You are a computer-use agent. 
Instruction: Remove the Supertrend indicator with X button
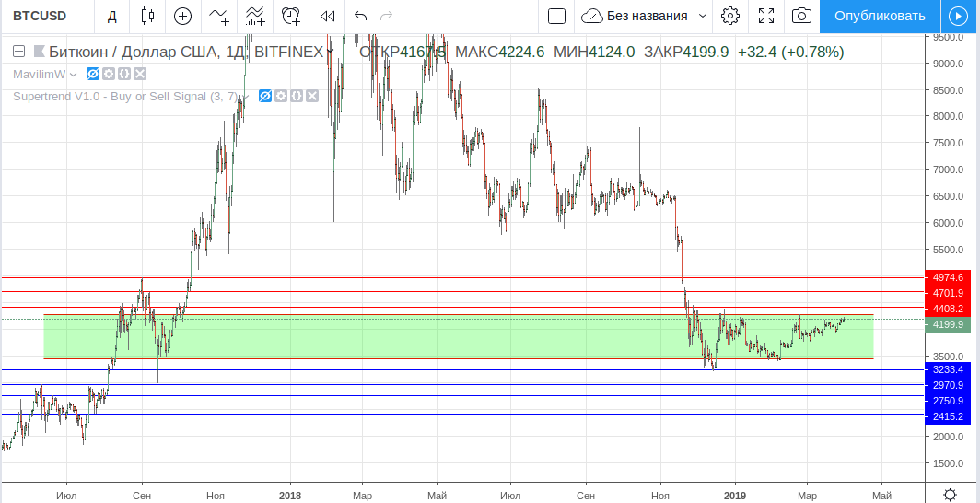click(312, 96)
